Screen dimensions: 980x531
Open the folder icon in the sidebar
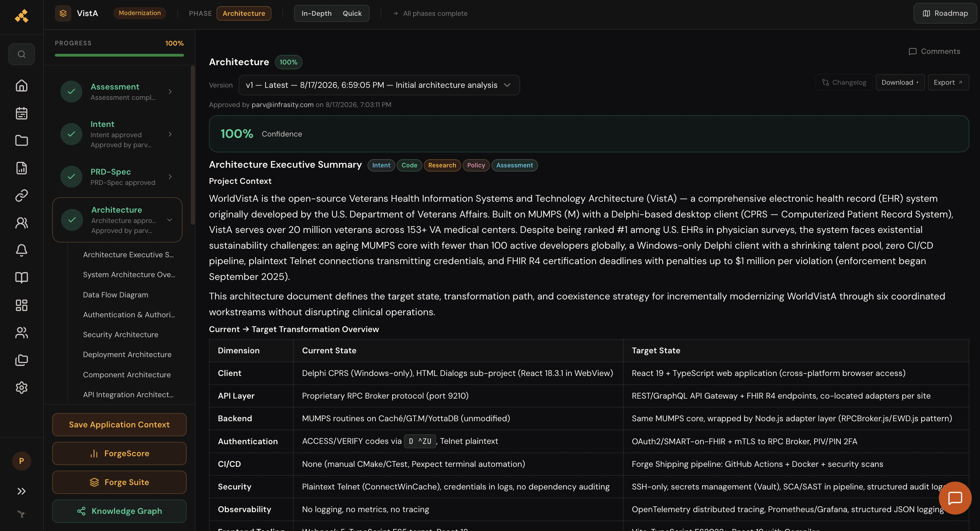[22, 140]
